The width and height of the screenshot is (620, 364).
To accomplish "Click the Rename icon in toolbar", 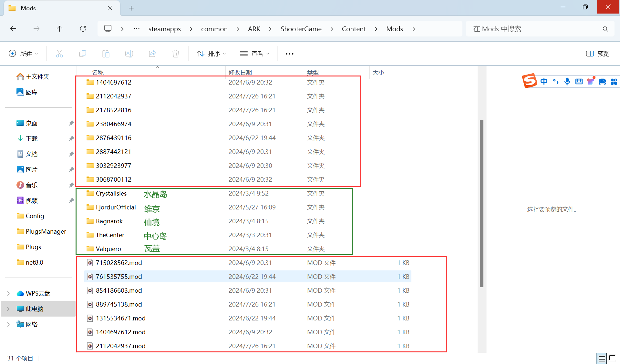I will tap(129, 54).
